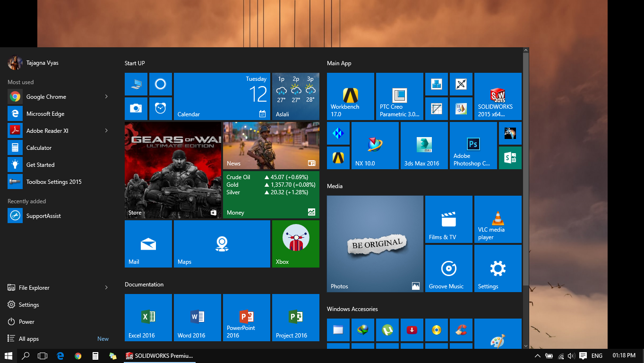This screenshot has width=644, height=363.
Task: Open the Calendar tile
Action: [x=222, y=96]
